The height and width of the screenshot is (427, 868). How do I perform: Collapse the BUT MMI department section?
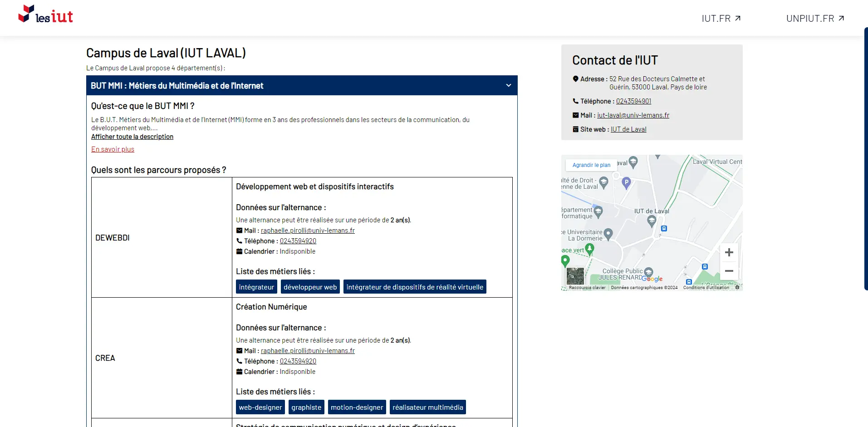[x=508, y=85]
